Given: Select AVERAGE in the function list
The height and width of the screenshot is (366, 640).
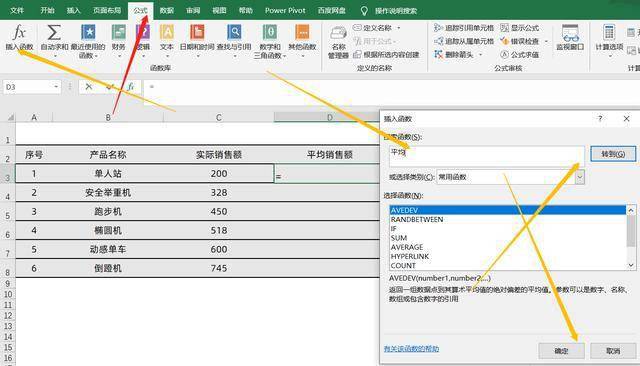Looking at the screenshot, I should (508, 247).
